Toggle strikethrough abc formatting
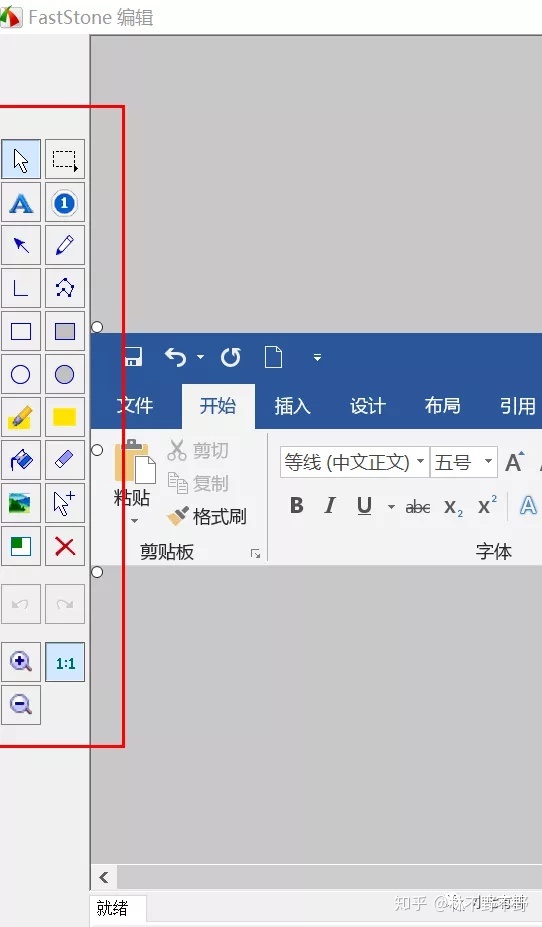The image size is (542, 927). (x=418, y=507)
